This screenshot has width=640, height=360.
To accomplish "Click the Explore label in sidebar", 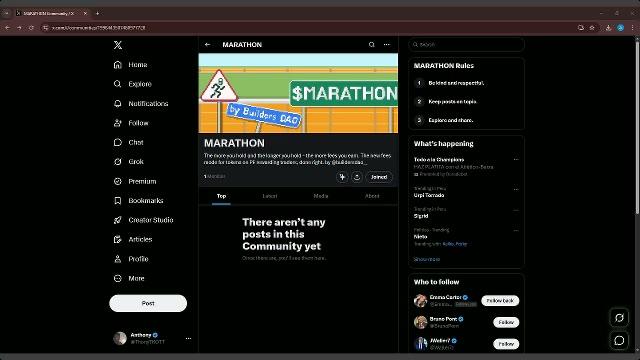I will tap(140, 84).
